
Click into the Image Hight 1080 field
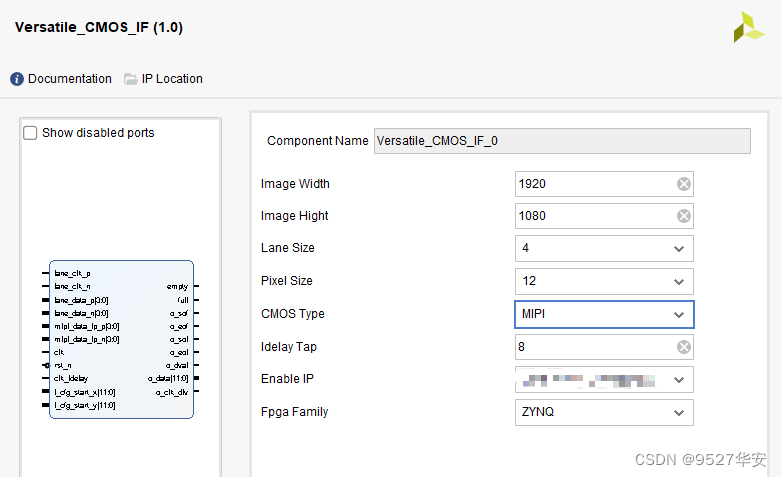[x=590, y=216]
